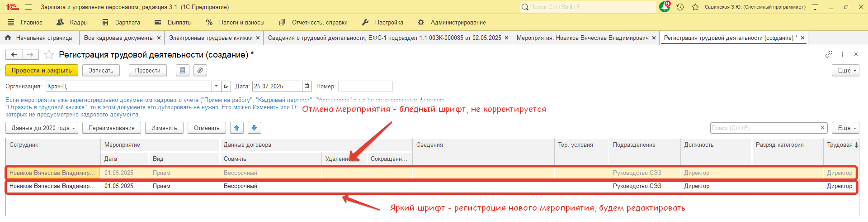Open attached files paperclip icon
The width and height of the screenshot is (868, 222).
tap(200, 71)
